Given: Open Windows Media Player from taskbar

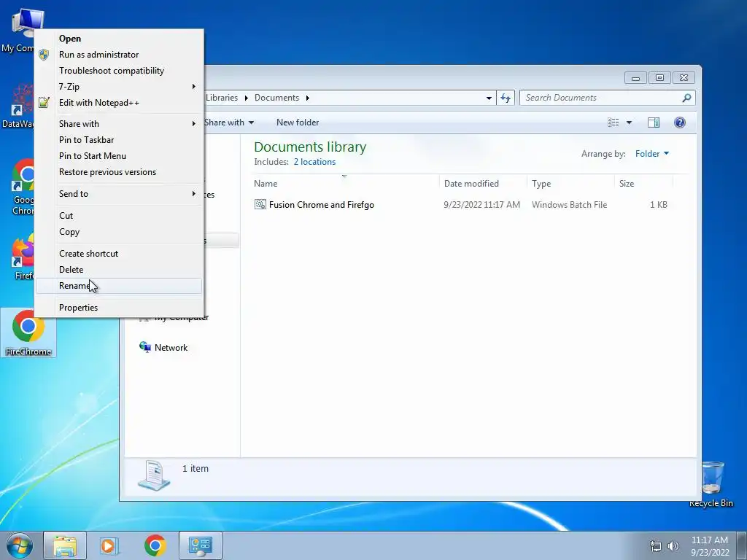Looking at the screenshot, I should tap(109, 545).
